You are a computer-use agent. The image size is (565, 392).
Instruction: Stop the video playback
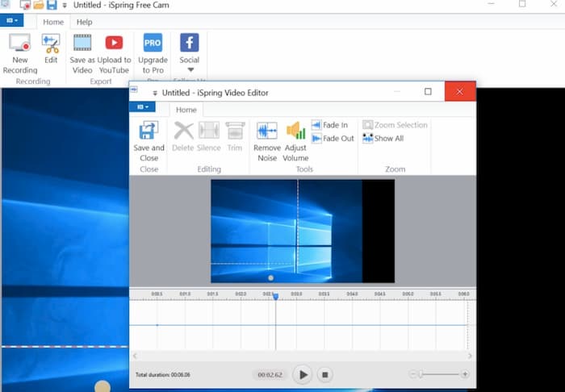coord(324,374)
